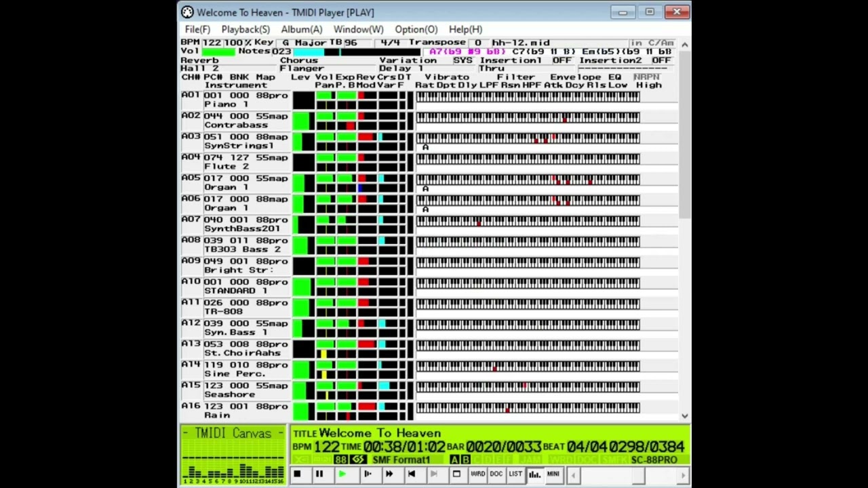This screenshot has width=868, height=488.
Task: Toggle Insertion1 OFF switch
Action: pos(561,60)
